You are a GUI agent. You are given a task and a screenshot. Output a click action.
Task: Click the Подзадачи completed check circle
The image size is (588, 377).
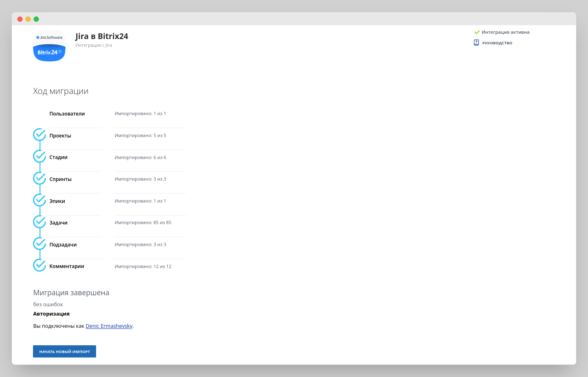(39, 244)
